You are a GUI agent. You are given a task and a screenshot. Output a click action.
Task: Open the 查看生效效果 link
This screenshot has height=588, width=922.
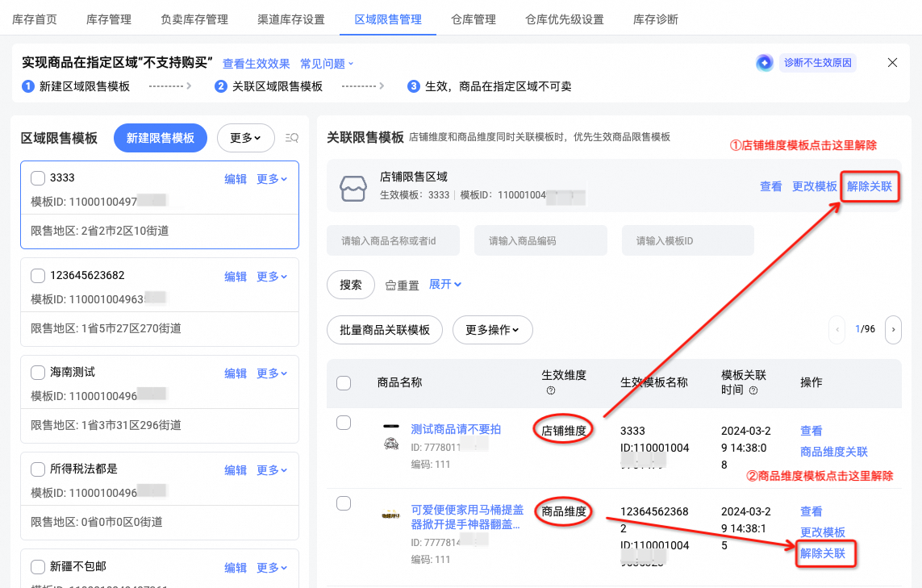coord(257,64)
